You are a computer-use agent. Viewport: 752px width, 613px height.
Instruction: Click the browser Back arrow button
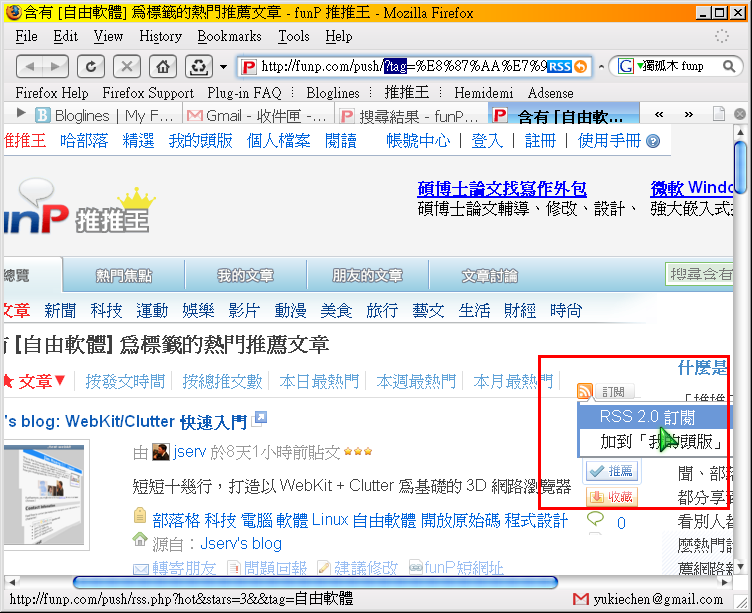pyautogui.click(x=29, y=66)
